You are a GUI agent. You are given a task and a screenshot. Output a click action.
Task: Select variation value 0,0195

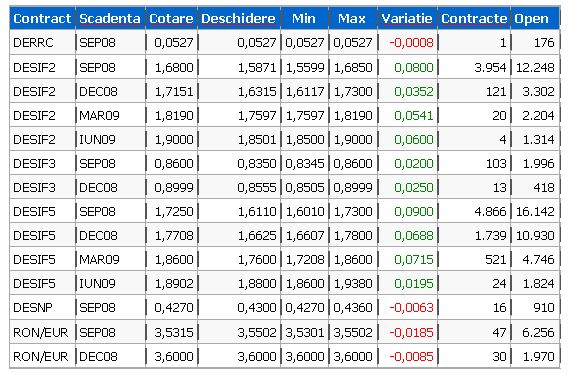click(414, 283)
